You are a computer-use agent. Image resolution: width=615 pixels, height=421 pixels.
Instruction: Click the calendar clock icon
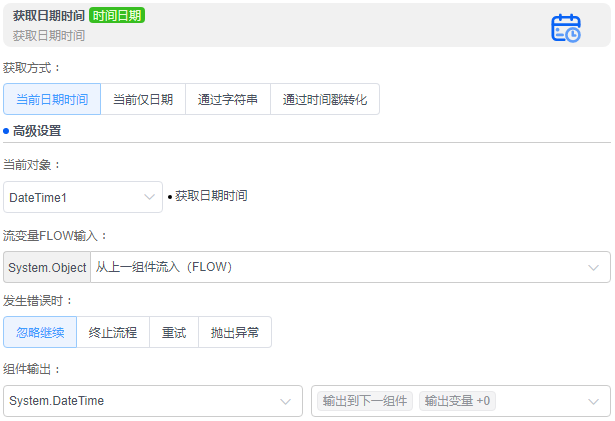tap(566, 27)
